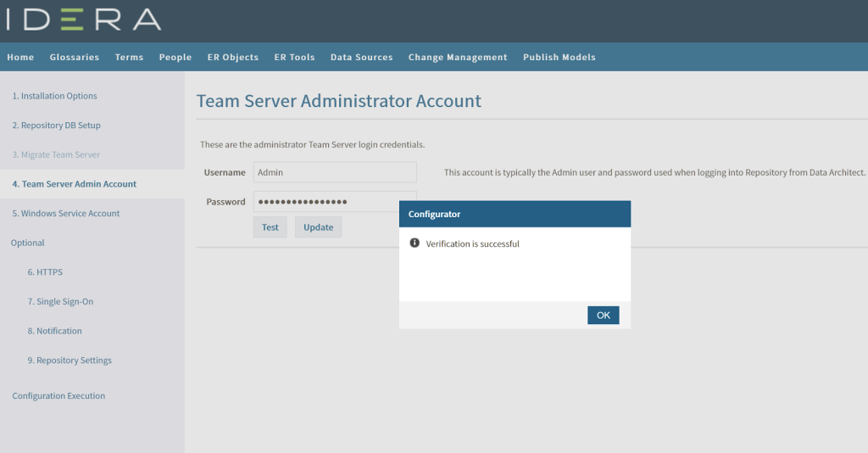Click the Configurator dialog title bar

[x=515, y=214]
